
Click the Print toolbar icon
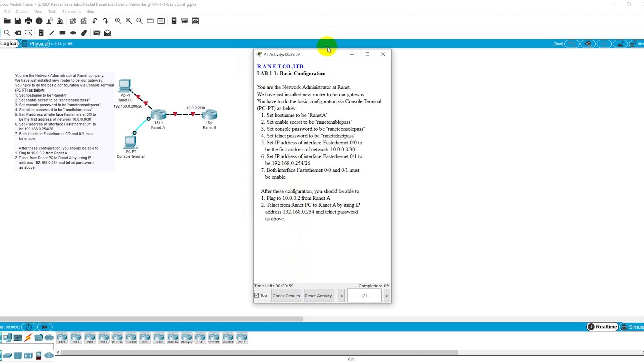[28, 21]
